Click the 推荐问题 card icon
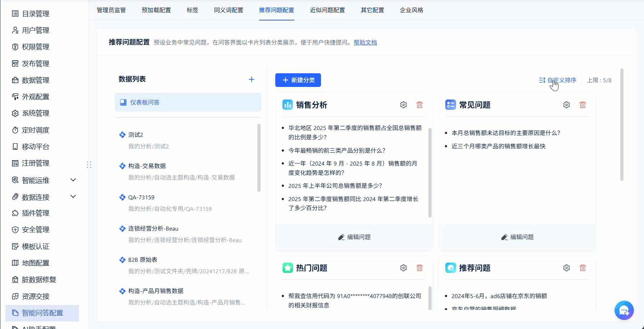Image resolution: width=644 pixels, height=329 pixels. [x=451, y=268]
